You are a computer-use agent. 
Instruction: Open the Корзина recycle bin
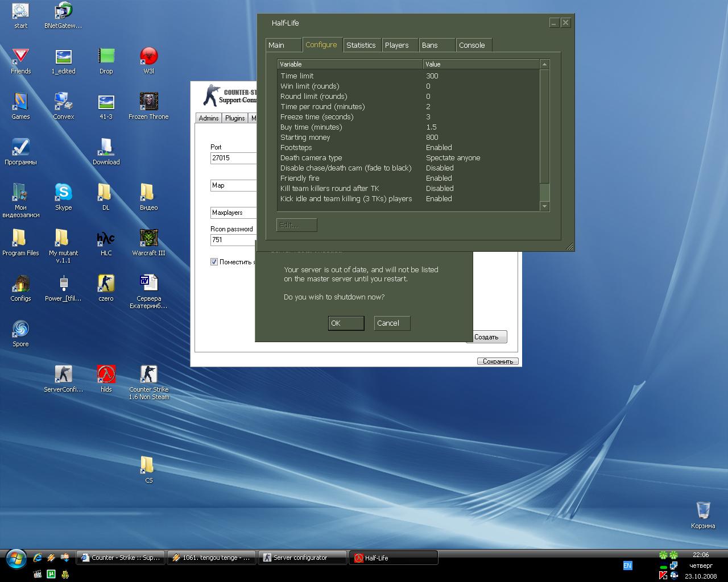[703, 516]
